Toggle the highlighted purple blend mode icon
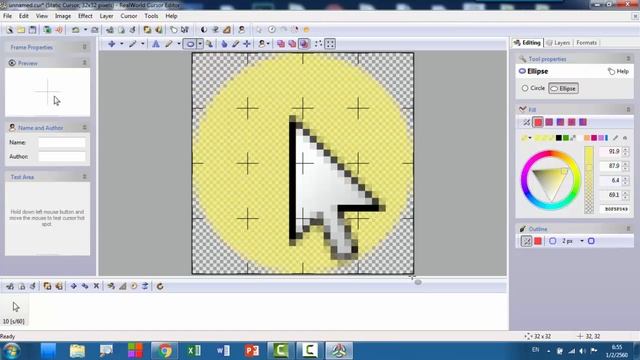Image resolution: width=640 pixels, height=360 pixels. pos(304,44)
